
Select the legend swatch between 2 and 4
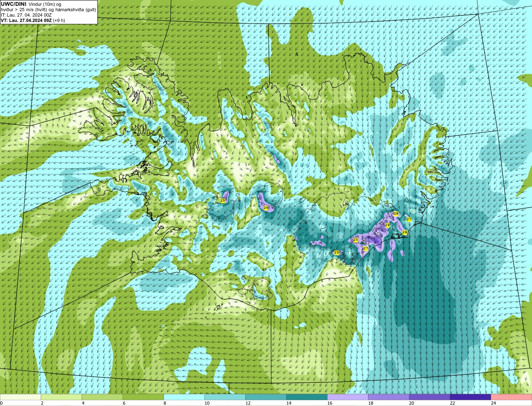point(62,397)
